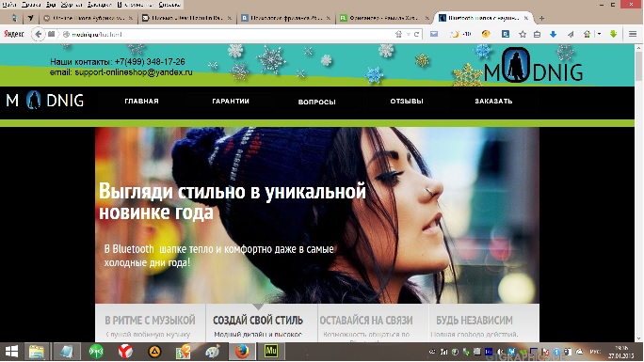Open File Explorer from the taskbar
The width and height of the screenshot is (644, 362).
[x=37, y=352]
